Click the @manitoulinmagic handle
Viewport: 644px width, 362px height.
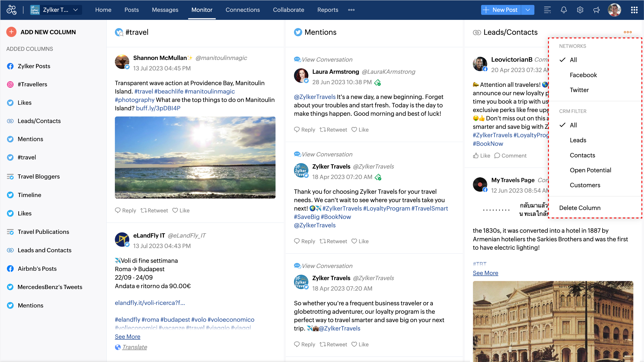tap(221, 58)
